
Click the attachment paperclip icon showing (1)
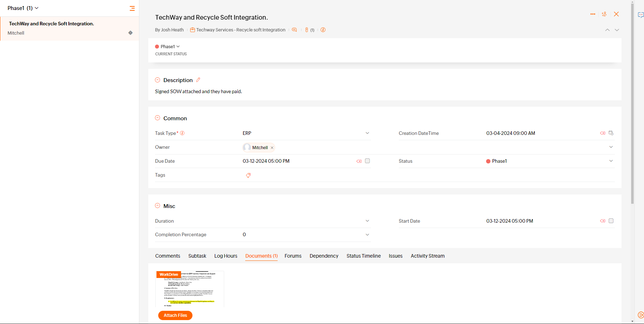[x=309, y=30]
